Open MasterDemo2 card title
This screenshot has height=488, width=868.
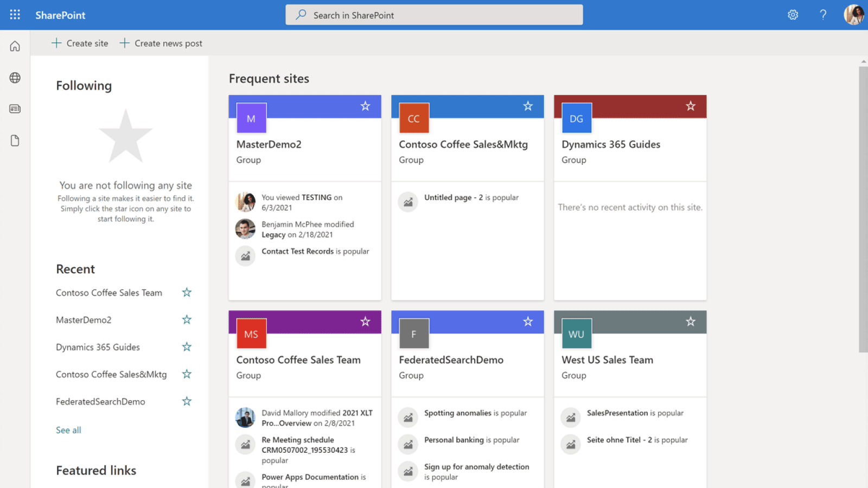click(x=269, y=144)
